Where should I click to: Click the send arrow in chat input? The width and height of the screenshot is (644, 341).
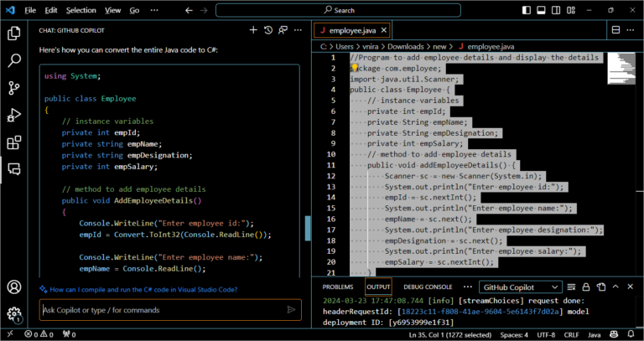pos(291,310)
